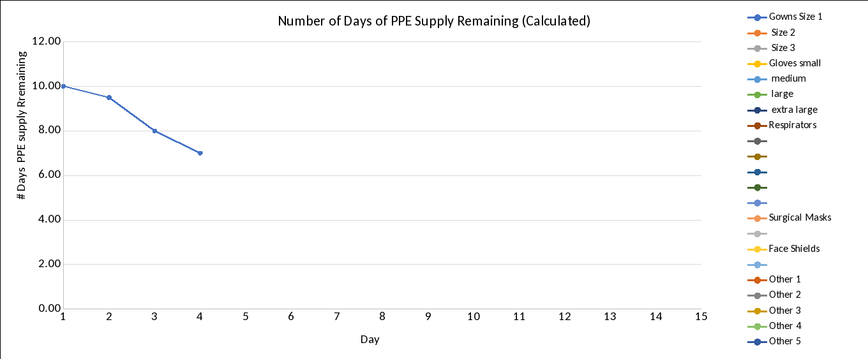Select the data point at Day 4
Image resolution: width=868 pixels, height=359 pixels.
(x=200, y=153)
